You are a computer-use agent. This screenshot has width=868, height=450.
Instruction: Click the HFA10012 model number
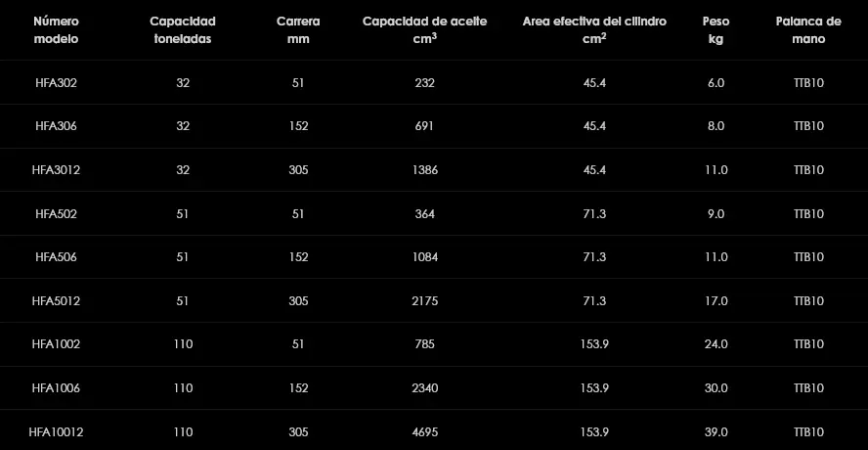[56, 431]
